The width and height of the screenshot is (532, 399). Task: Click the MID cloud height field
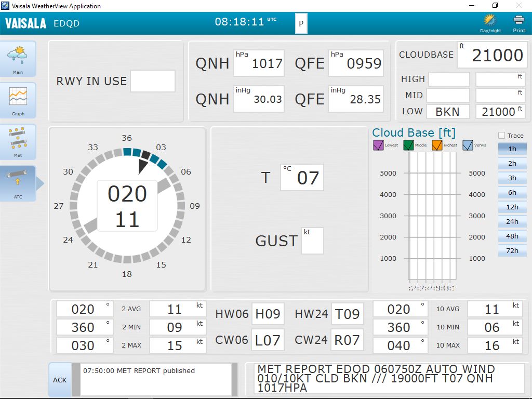[x=500, y=96]
